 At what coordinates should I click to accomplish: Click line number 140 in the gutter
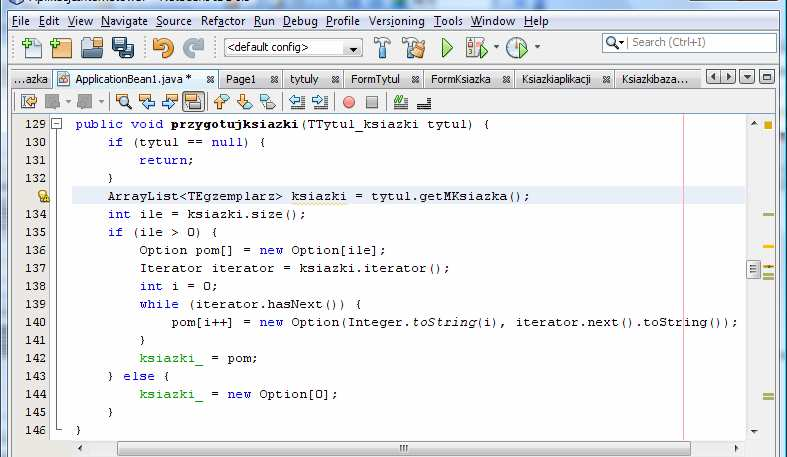[x=35, y=322]
